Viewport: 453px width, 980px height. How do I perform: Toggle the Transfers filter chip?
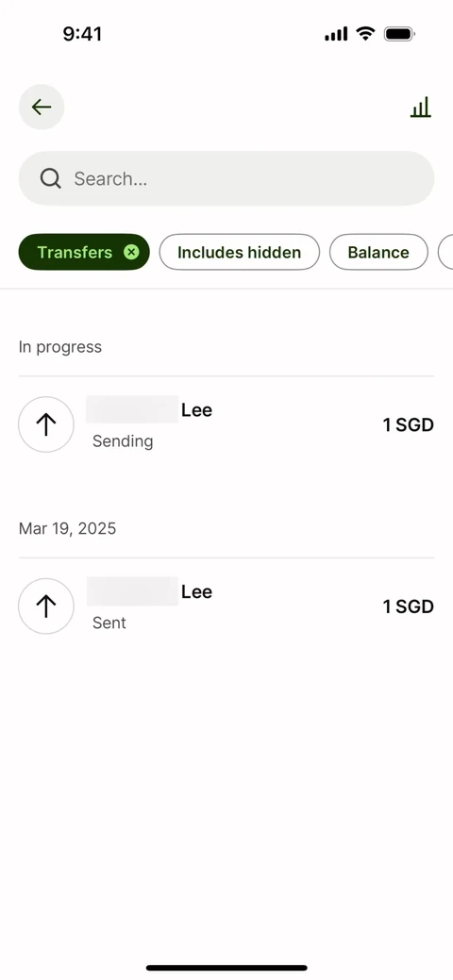[x=84, y=252]
